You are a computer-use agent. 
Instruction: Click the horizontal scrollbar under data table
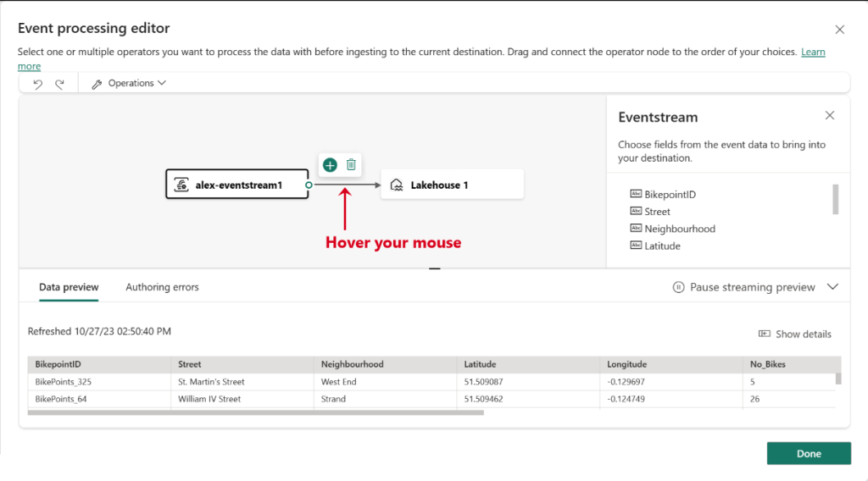pos(254,413)
